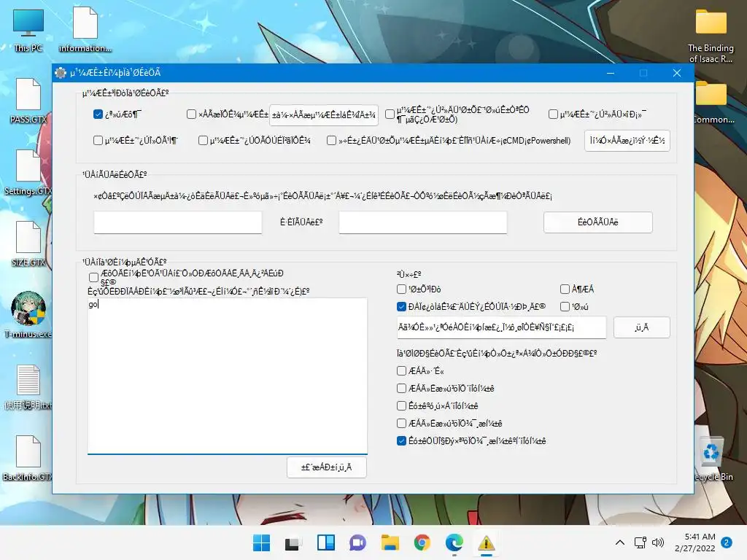
Task: Click the yellow warning app taskbar icon
Action: click(x=486, y=542)
